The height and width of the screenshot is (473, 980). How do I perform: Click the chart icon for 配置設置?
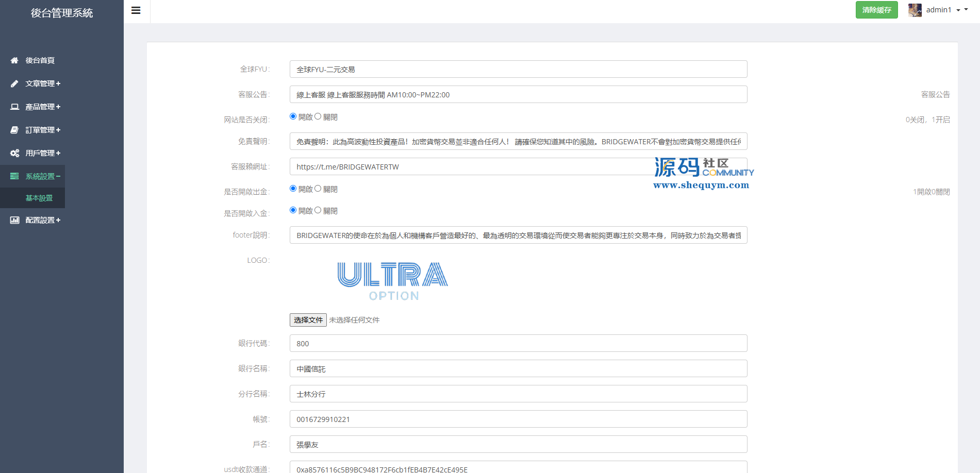(x=14, y=220)
